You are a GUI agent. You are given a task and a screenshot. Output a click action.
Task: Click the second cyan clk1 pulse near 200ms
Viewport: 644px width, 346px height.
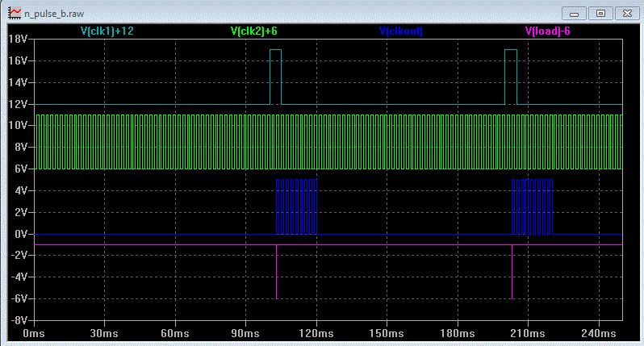point(511,77)
